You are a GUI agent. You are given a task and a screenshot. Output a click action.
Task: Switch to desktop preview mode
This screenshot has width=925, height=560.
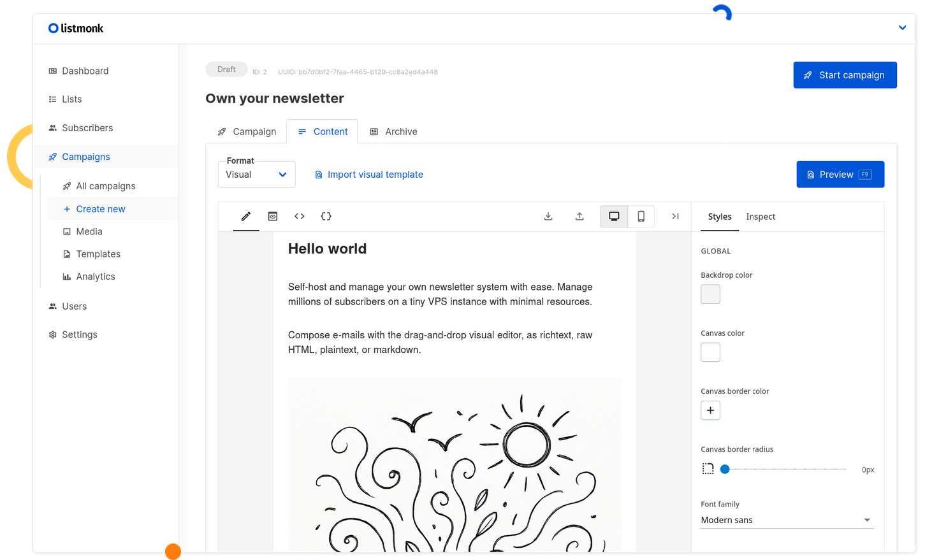click(x=614, y=217)
